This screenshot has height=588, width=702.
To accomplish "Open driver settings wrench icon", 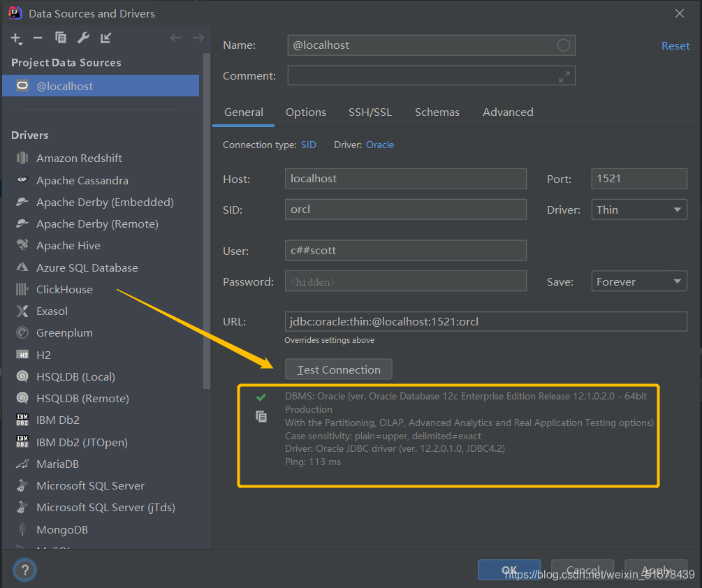I will [x=83, y=38].
